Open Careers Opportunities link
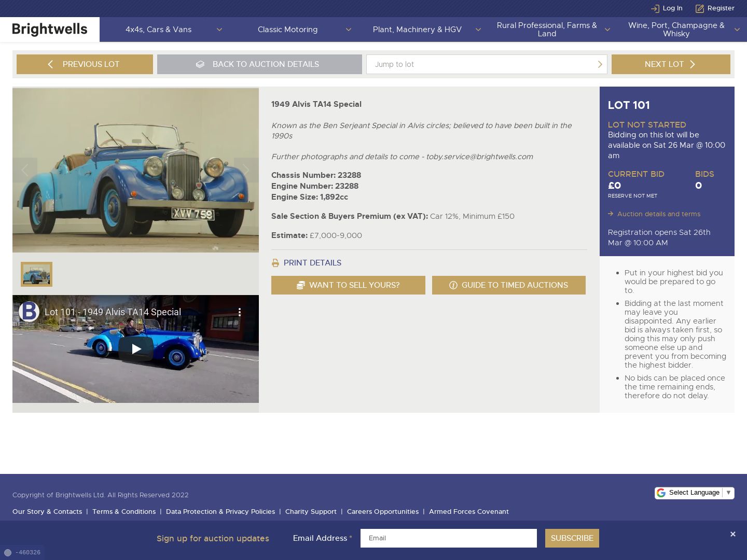The image size is (747, 560). (383, 512)
